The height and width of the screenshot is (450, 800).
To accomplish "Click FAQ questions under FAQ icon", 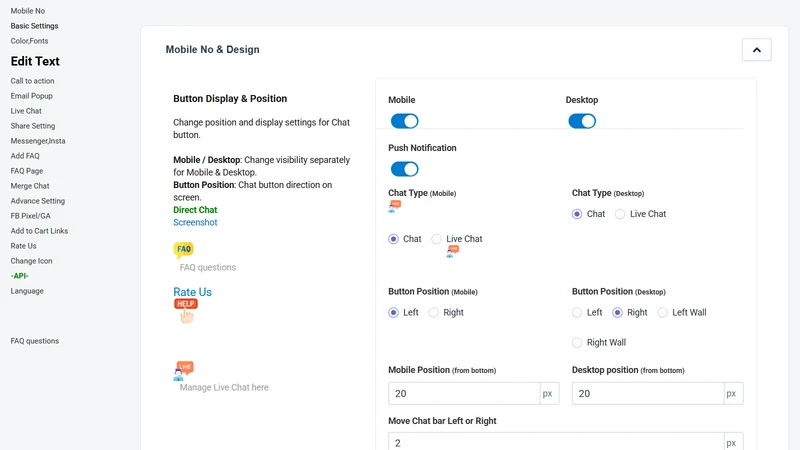I will pyautogui.click(x=208, y=267).
